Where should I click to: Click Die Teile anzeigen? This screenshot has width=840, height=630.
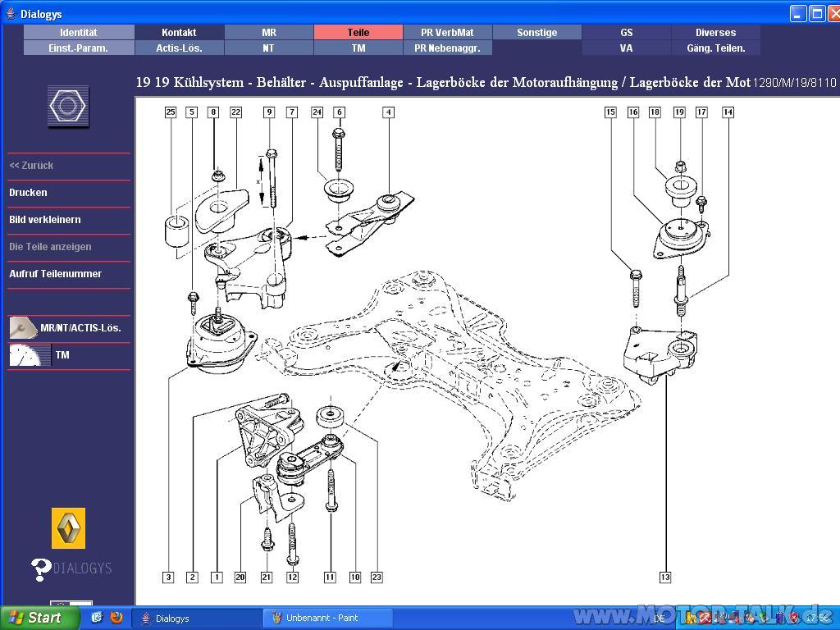(x=50, y=246)
